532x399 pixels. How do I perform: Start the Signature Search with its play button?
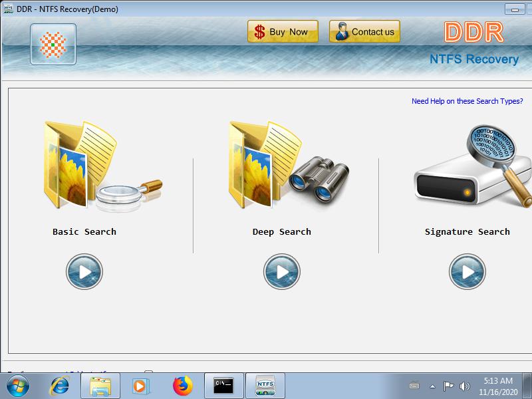click(467, 271)
